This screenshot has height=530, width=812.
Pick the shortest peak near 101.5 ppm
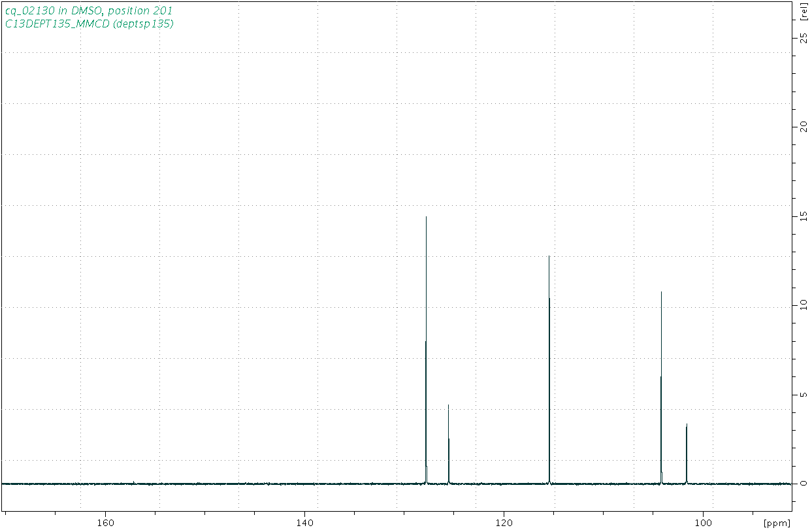[x=687, y=454]
